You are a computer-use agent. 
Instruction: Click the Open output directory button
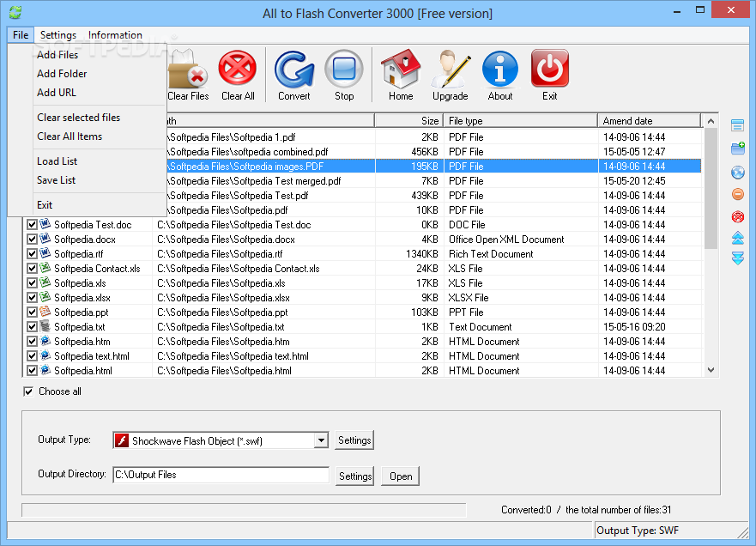point(400,476)
